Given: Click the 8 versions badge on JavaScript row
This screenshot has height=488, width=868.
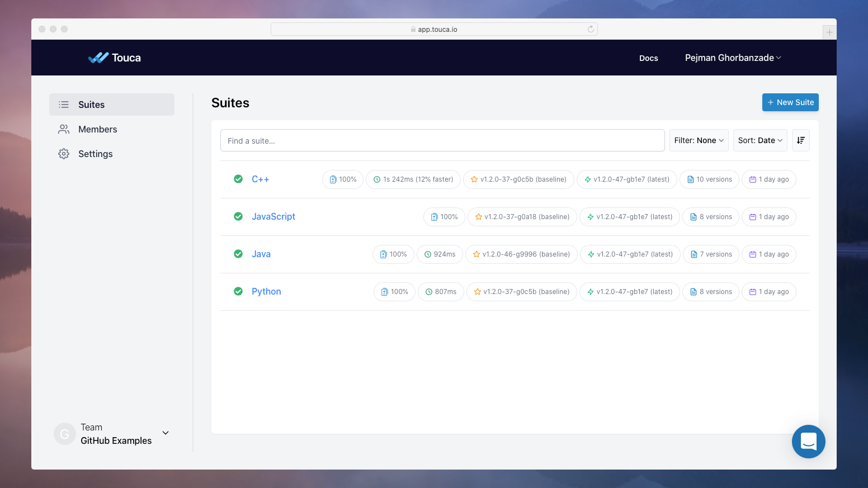Looking at the screenshot, I should [x=711, y=217].
